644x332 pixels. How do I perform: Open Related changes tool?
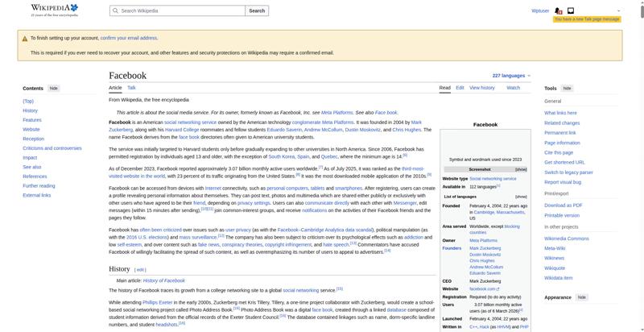(562, 122)
